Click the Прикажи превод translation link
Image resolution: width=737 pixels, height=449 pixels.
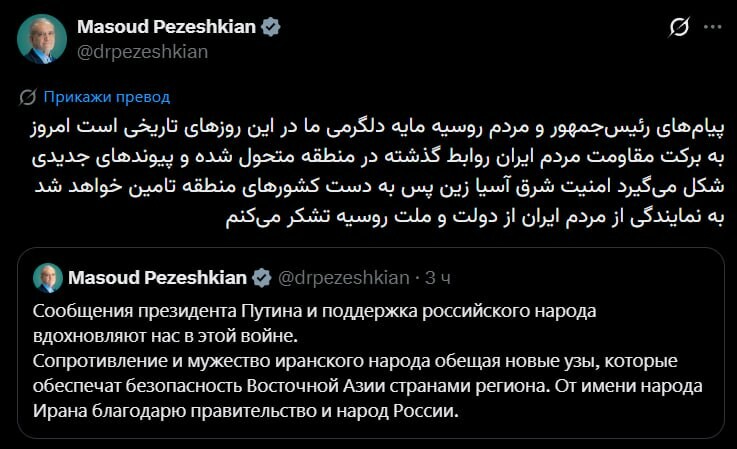[x=107, y=97]
